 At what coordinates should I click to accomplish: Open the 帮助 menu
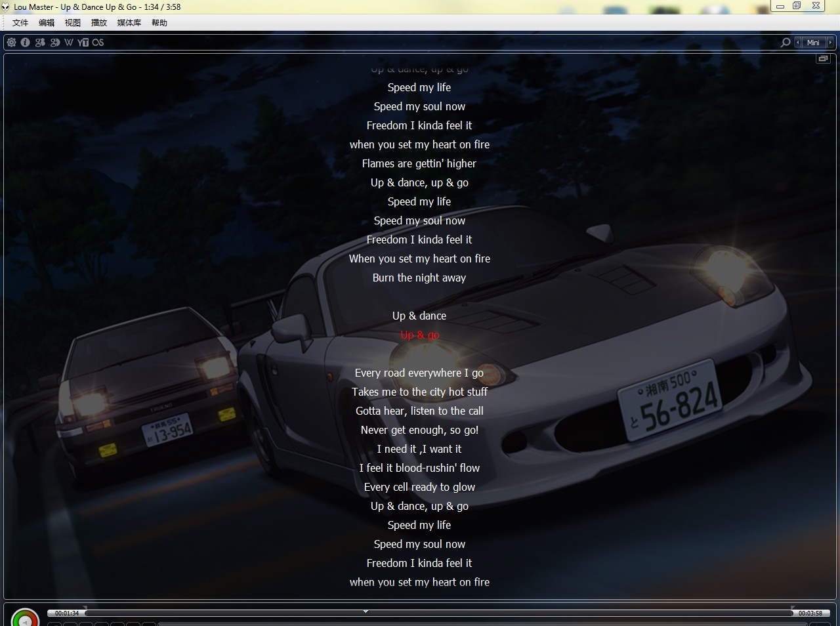click(159, 23)
